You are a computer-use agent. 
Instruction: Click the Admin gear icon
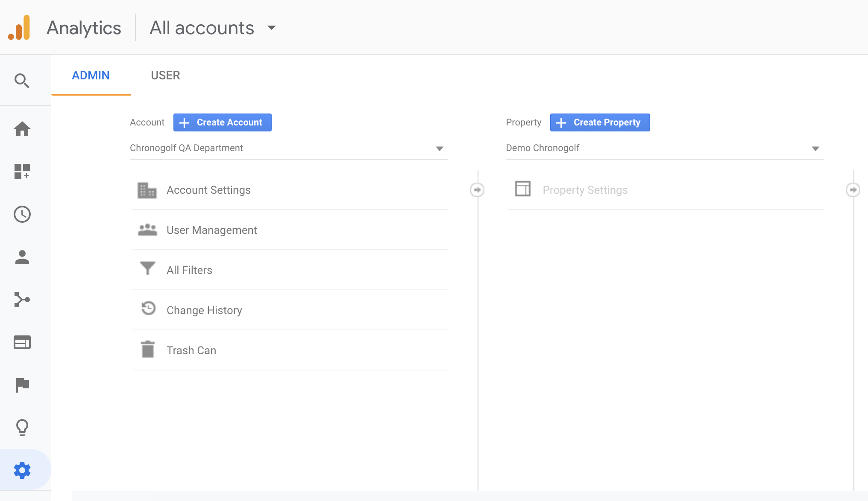tap(22, 470)
